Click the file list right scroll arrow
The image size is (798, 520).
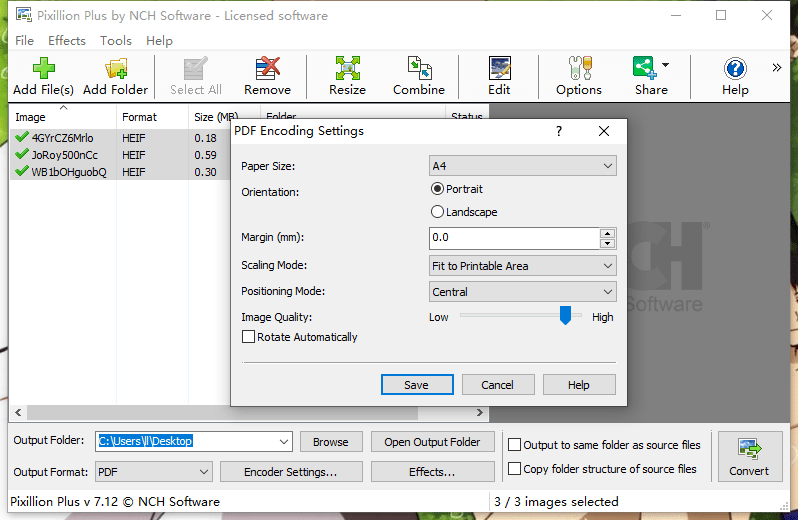[x=479, y=412]
